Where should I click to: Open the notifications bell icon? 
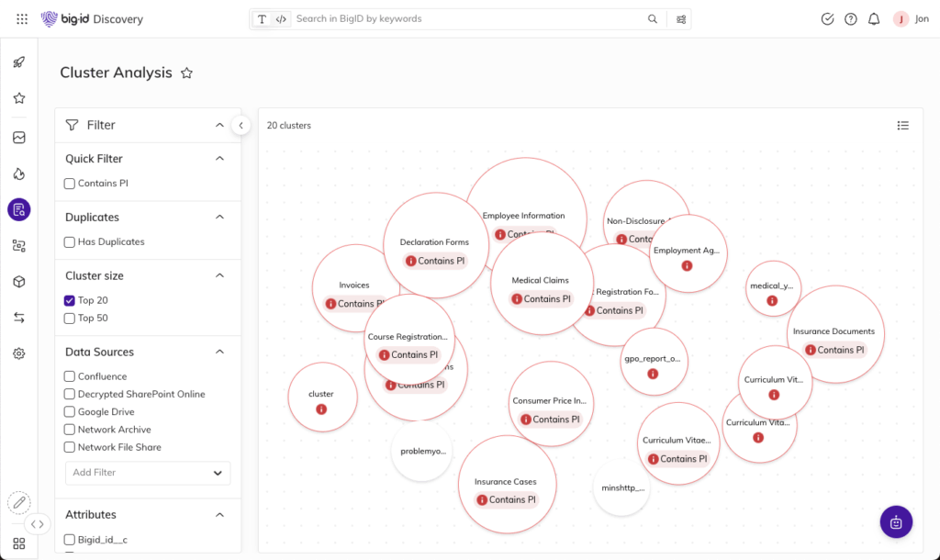pos(874,19)
